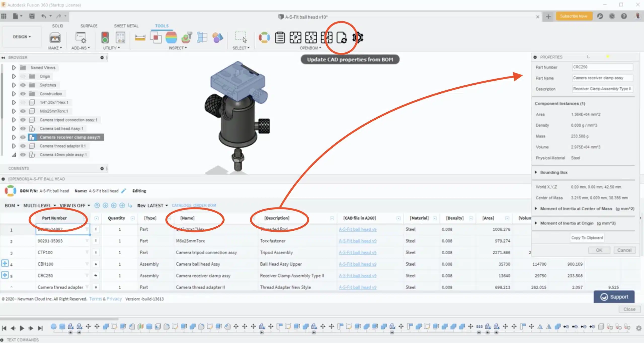
Task: Expand the Named Views tree node
Action: (x=14, y=68)
